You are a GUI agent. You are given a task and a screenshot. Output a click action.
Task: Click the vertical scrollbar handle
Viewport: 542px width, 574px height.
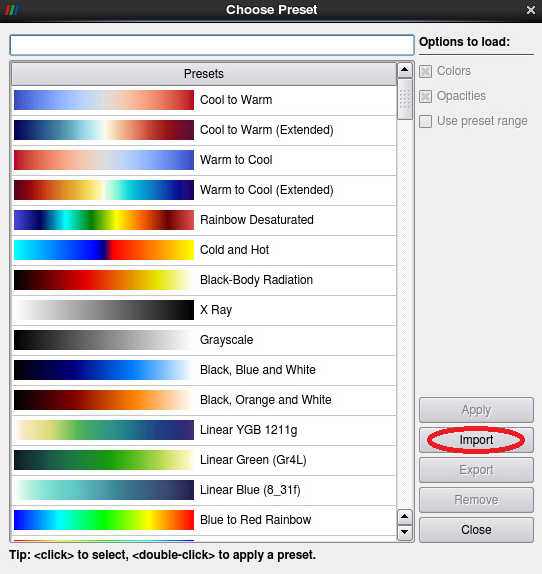click(x=405, y=99)
